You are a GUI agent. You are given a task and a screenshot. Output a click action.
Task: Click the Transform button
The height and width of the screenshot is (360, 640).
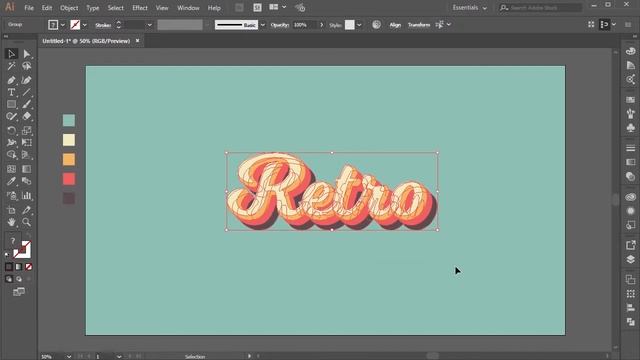point(419,25)
